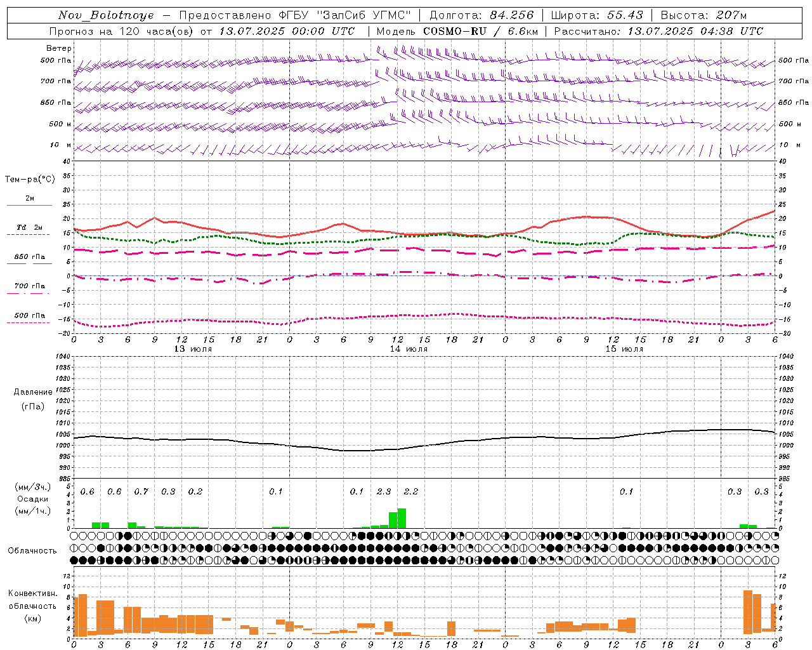This screenshot has height=650, width=812.
Task: Click the Широта: 55.43 value
Action: point(597,15)
